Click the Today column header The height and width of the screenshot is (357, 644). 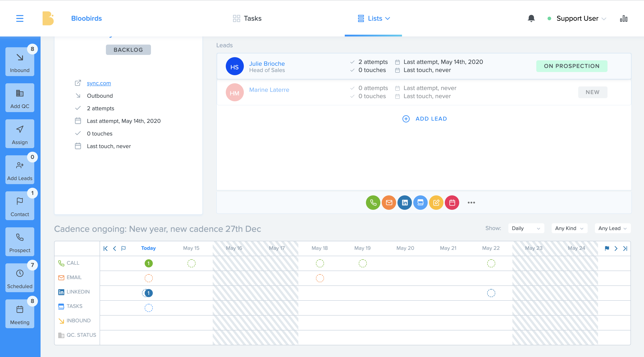click(x=148, y=248)
